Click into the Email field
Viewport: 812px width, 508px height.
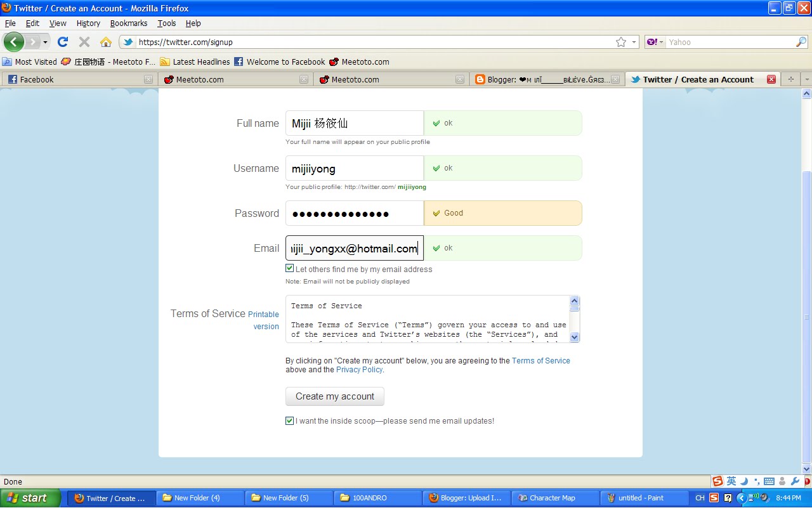click(354, 248)
